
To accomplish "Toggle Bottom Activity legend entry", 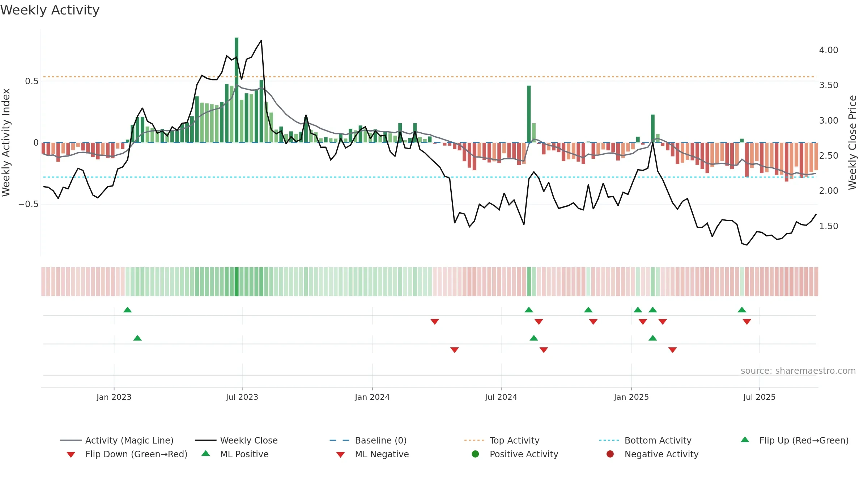I will click(x=645, y=440).
